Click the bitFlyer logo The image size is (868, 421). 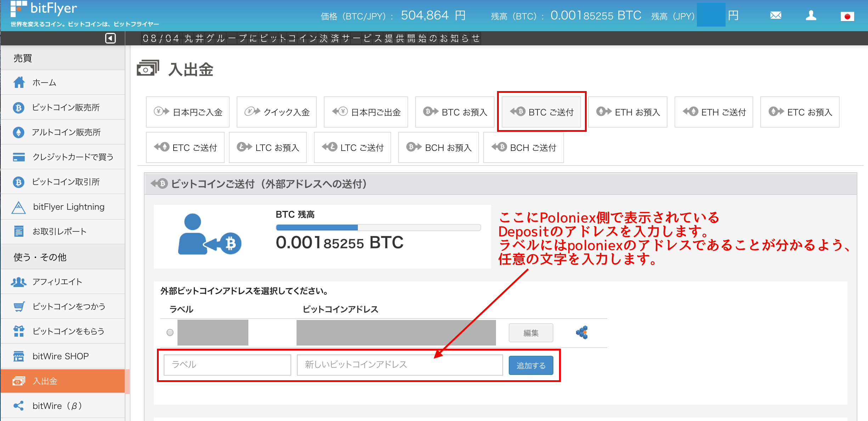point(44,9)
